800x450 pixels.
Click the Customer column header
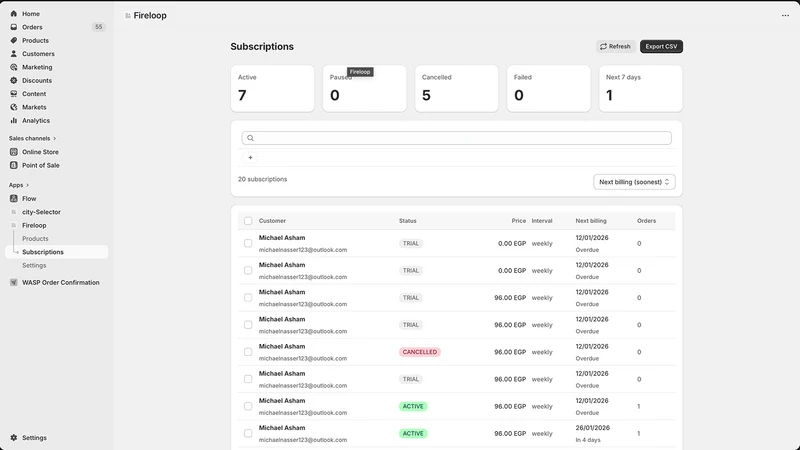tap(272, 221)
